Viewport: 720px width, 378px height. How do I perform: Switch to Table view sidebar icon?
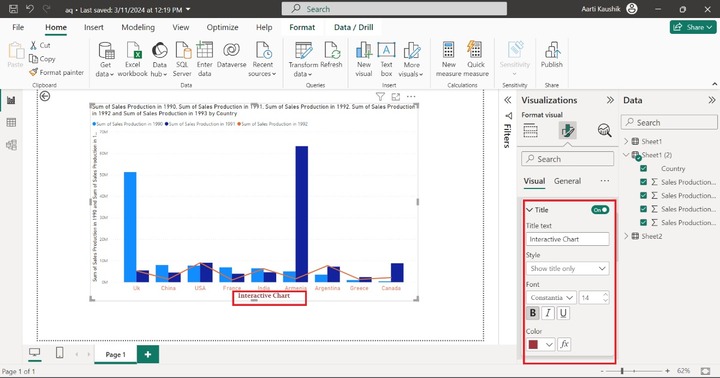click(x=11, y=122)
